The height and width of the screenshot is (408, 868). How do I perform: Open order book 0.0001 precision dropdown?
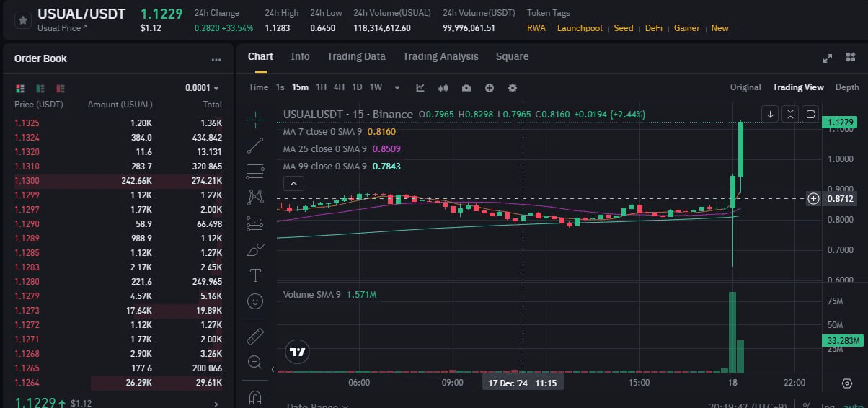coord(203,88)
